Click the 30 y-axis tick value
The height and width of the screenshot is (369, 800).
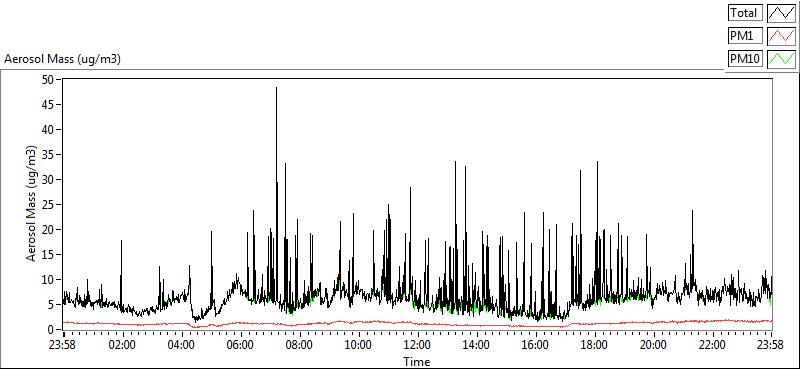[x=47, y=180]
